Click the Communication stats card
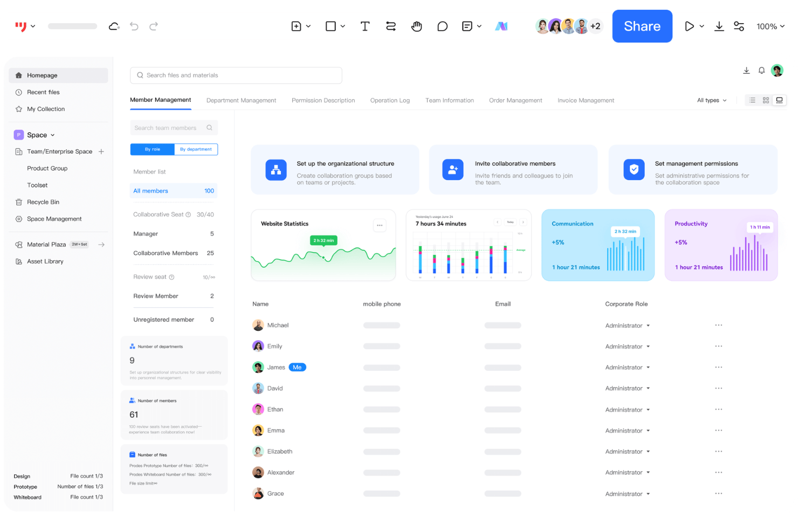The height and width of the screenshot is (532, 798). tap(598, 245)
